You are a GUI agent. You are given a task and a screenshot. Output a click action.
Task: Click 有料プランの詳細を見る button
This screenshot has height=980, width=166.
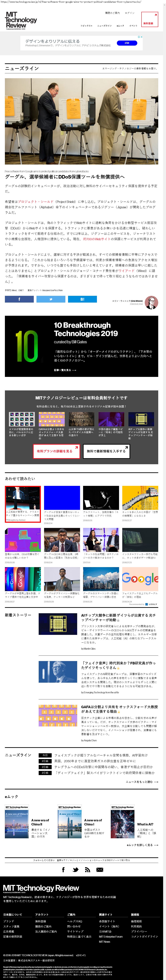(x=56, y=451)
